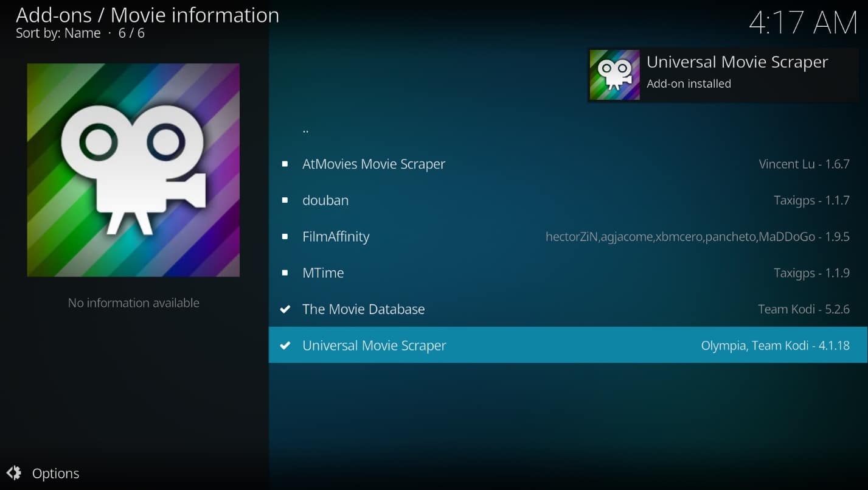This screenshot has height=490, width=868.
Task: Click the bullet icon beside douban
Action: coord(285,200)
